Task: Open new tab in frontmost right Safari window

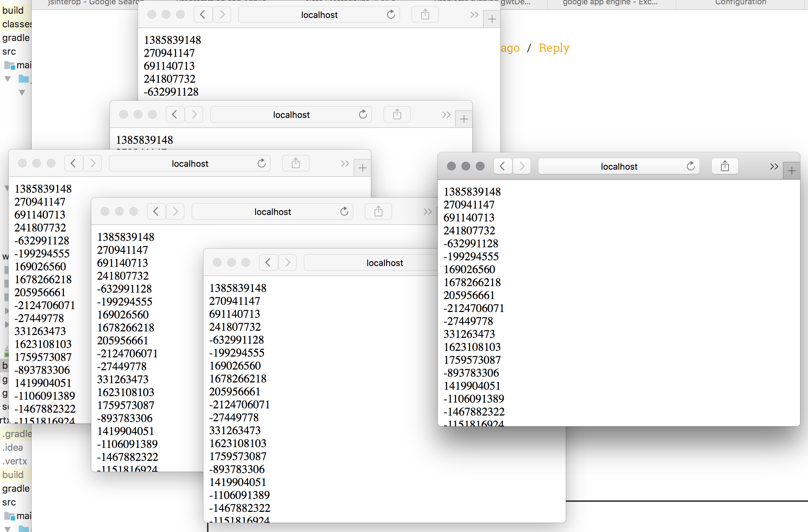Action: click(x=791, y=171)
